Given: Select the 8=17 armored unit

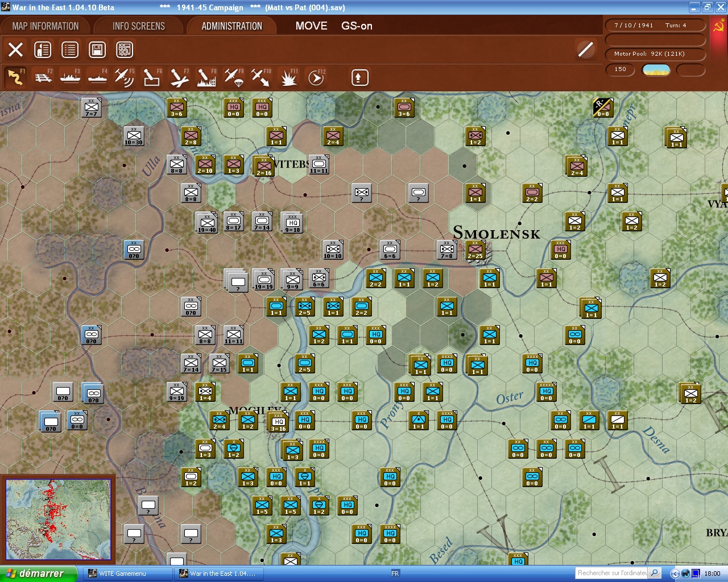Looking at the screenshot, I should [x=234, y=221].
